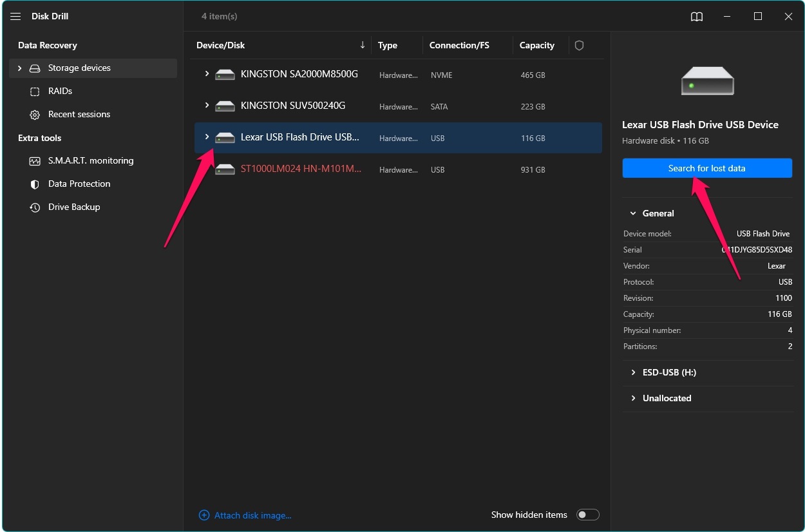
Task: Open the Drive Backup tool
Action: (74, 207)
